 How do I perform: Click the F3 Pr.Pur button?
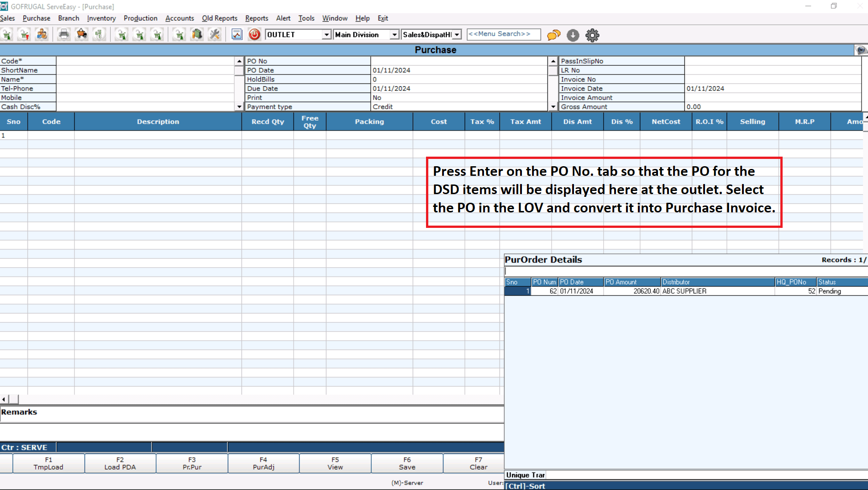tap(192, 464)
